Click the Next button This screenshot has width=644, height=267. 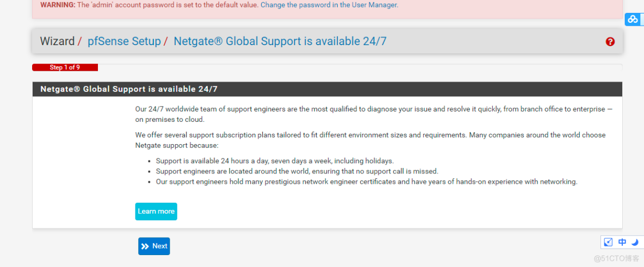point(154,246)
